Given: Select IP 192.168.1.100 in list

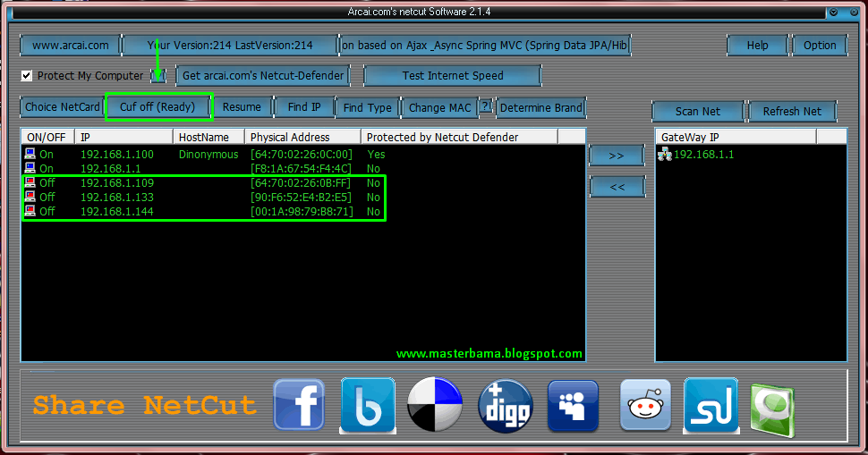Looking at the screenshot, I should click(x=117, y=155).
